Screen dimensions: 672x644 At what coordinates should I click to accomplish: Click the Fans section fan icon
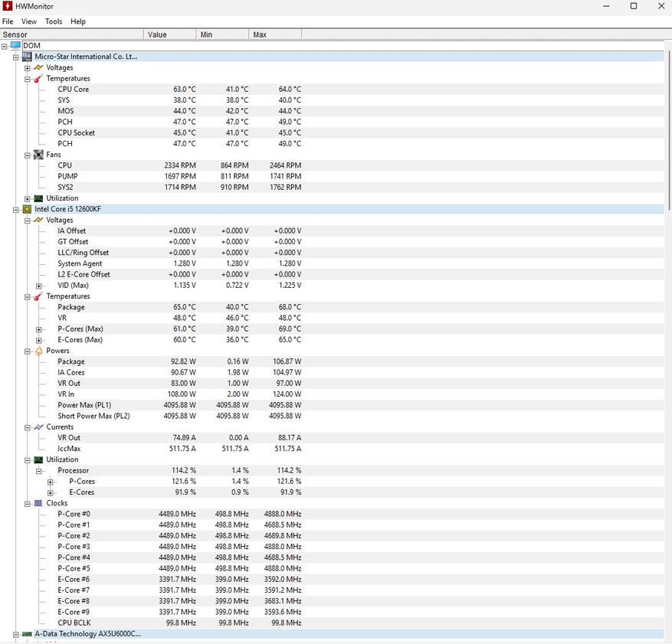38,155
